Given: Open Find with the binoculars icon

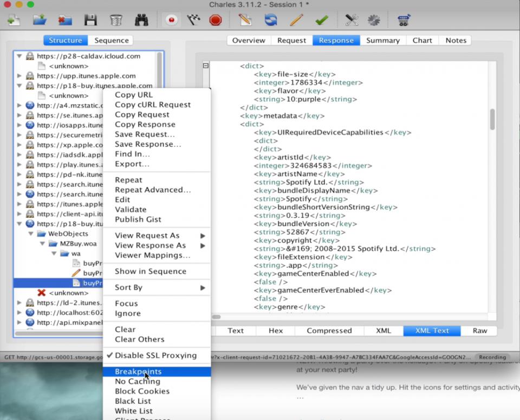Looking at the screenshot, I should (141, 21).
